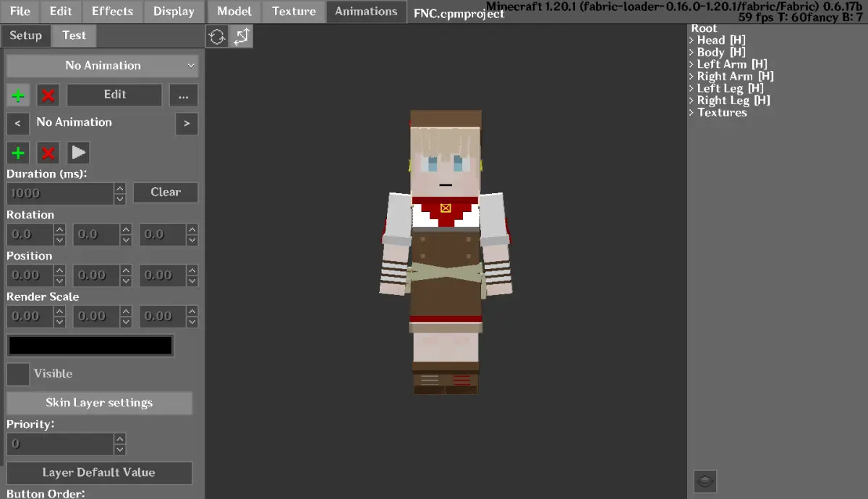Toggle the axis gizmo icon in viewport
This screenshot has width=868, height=499.
pyautogui.click(x=242, y=36)
